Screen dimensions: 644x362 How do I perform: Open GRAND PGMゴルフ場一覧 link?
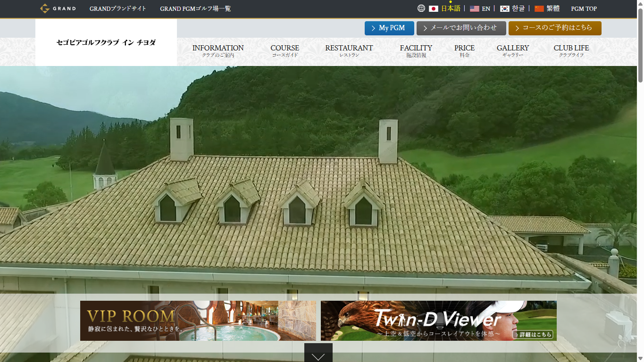(x=195, y=8)
